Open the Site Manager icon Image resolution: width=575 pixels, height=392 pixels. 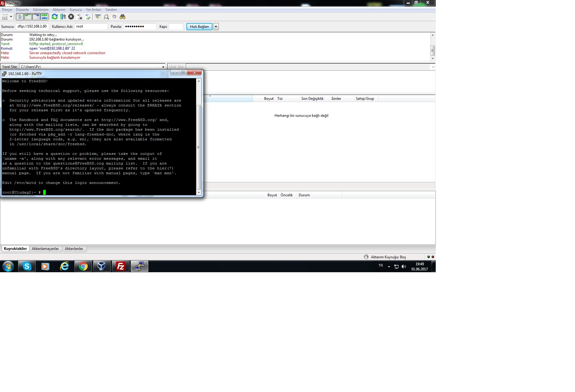tap(5, 17)
